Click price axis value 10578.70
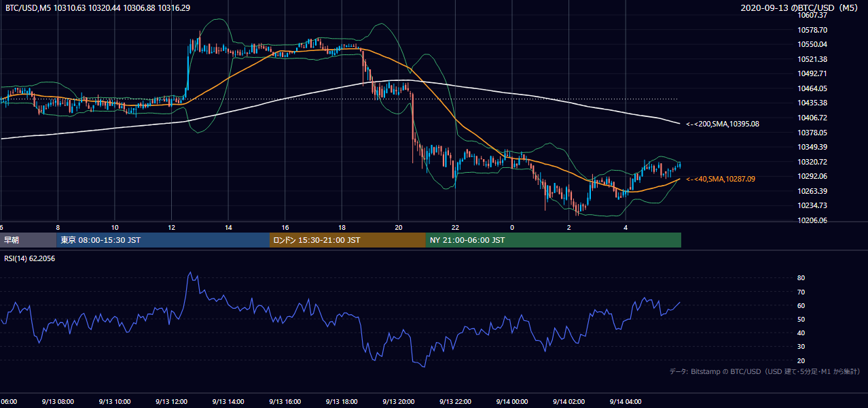Screen dimensions: 868x408 812,30
